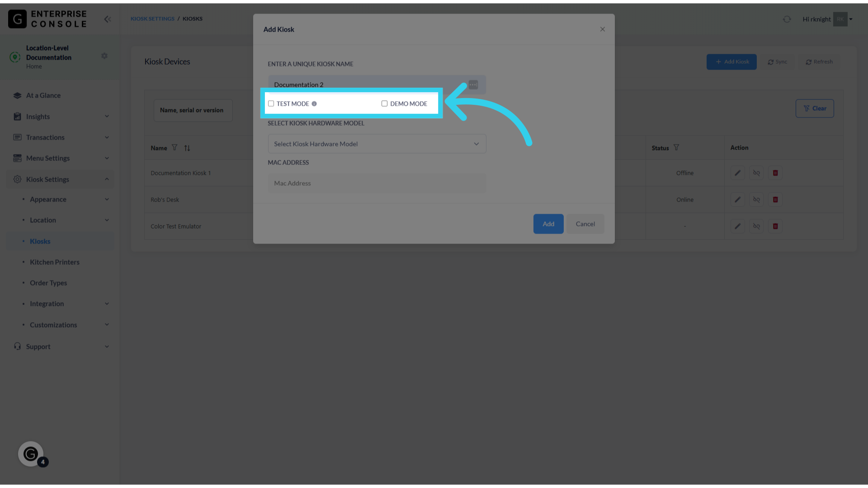Click the kiosk name input field
The image size is (868, 488).
(x=377, y=84)
